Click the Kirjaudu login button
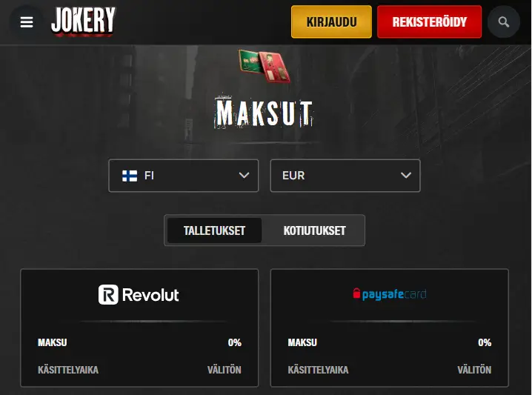 [331, 22]
